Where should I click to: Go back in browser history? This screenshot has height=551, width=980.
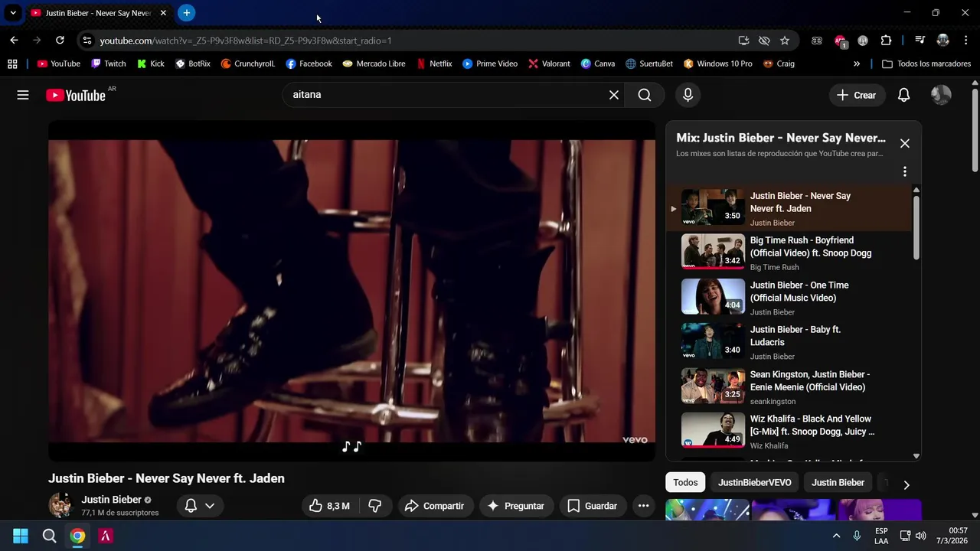point(14,41)
